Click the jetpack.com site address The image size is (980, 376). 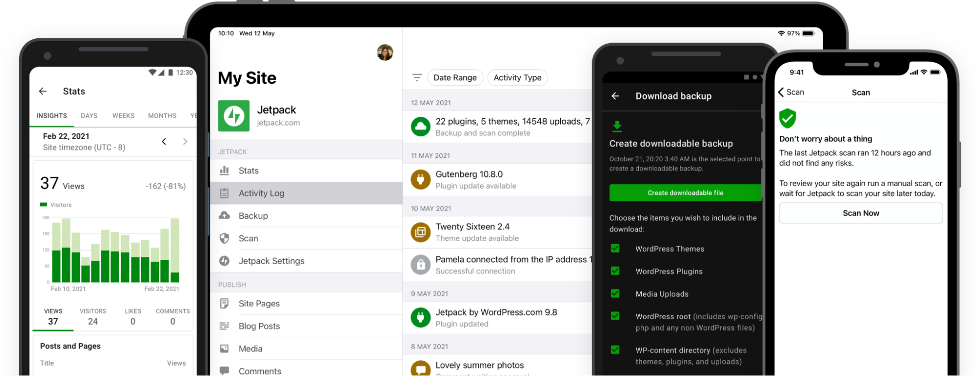[x=278, y=123]
